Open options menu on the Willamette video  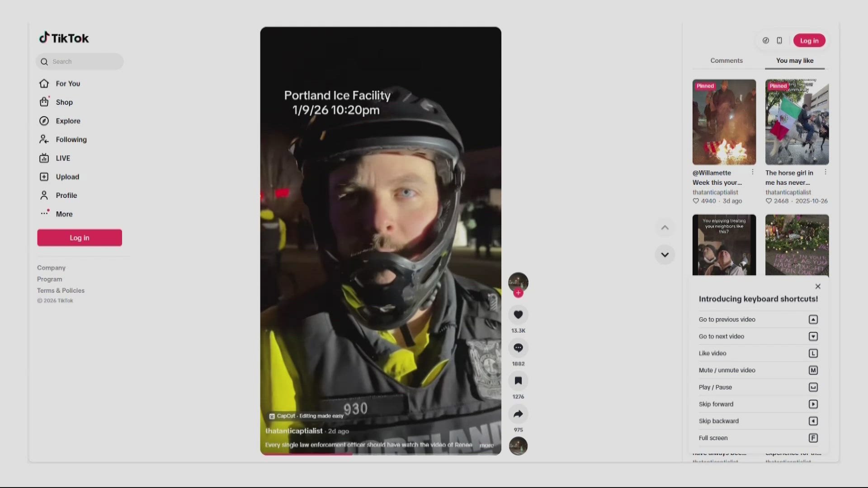752,172
